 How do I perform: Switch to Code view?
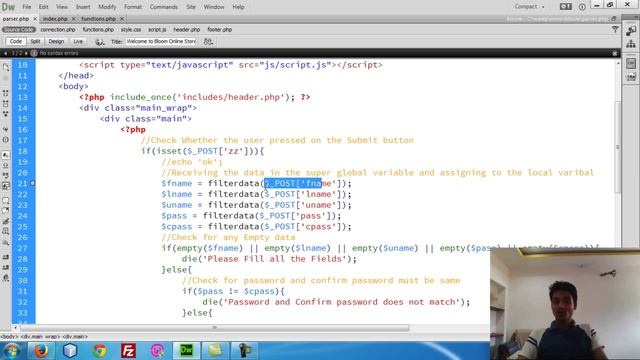click(16, 41)
